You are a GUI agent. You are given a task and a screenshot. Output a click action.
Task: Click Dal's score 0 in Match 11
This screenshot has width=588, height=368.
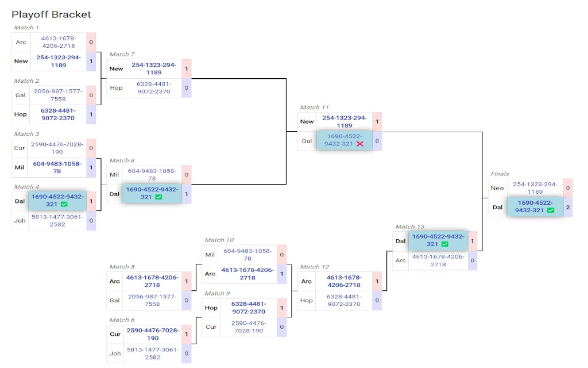click(377, 141)
